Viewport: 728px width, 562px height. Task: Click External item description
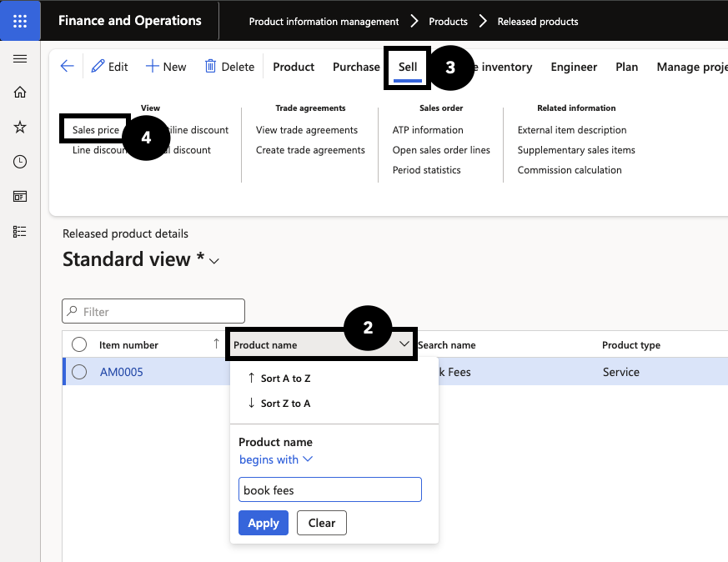pyautogui.click(x=572, y=130)
